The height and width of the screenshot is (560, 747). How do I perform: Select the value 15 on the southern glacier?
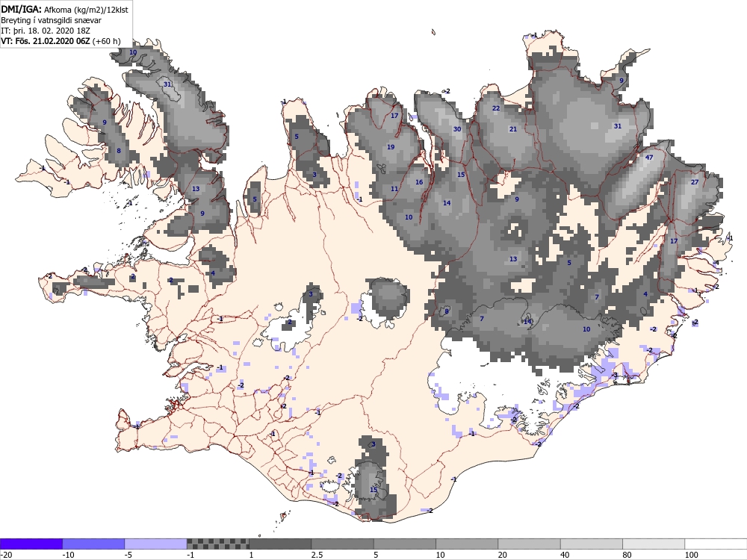click(373, 490)
